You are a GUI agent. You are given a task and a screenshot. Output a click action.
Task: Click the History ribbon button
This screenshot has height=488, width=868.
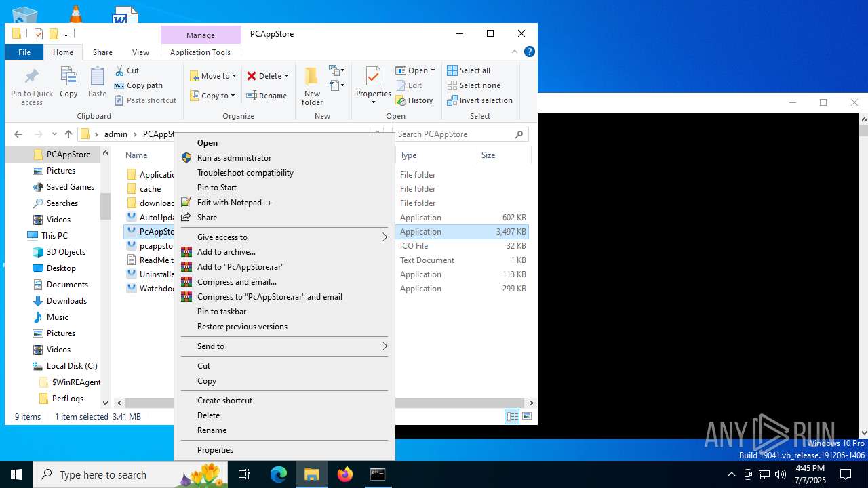pos(414,100)
